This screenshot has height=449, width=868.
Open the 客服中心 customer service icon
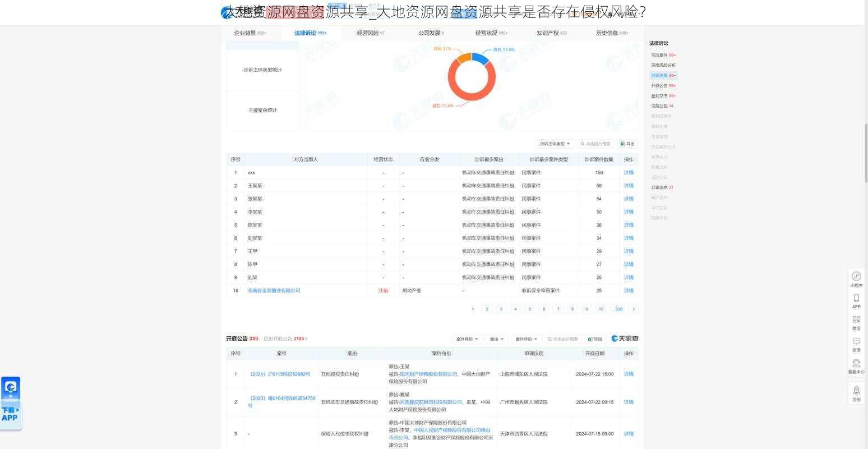856,366
